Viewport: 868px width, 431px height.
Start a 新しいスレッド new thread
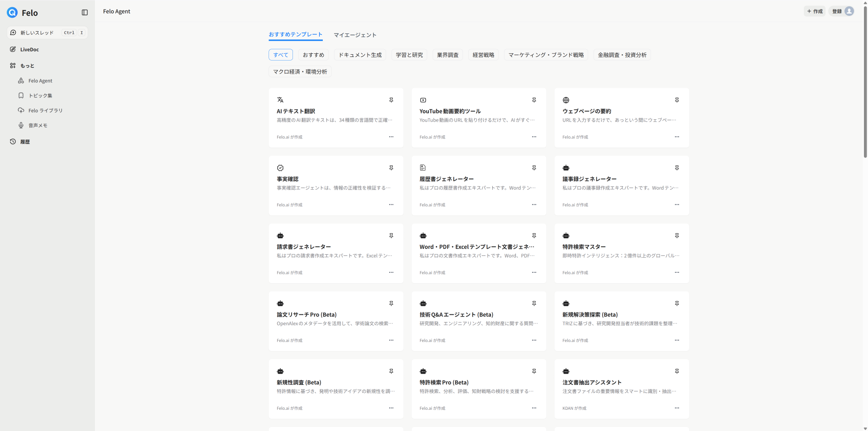(47, 33)
